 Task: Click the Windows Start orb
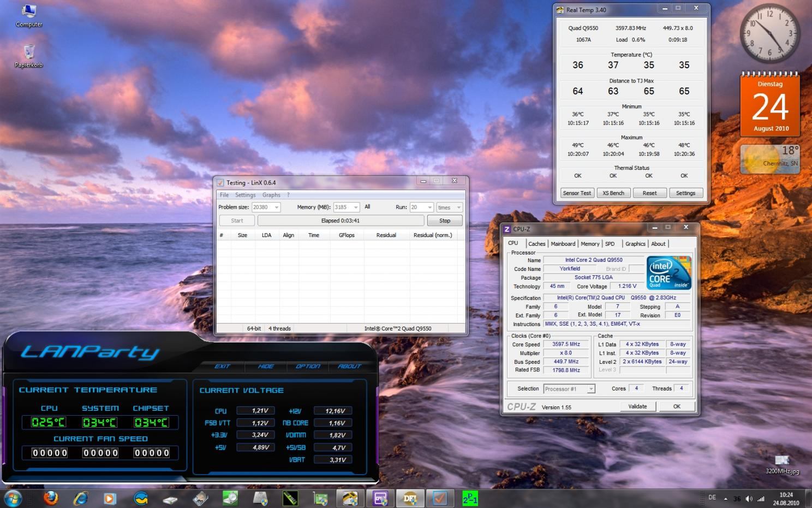pos(13,498)
